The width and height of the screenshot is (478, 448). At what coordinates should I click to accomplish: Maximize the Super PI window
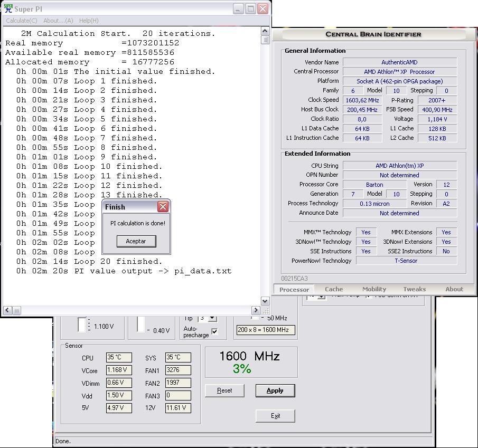click(250, 9)
